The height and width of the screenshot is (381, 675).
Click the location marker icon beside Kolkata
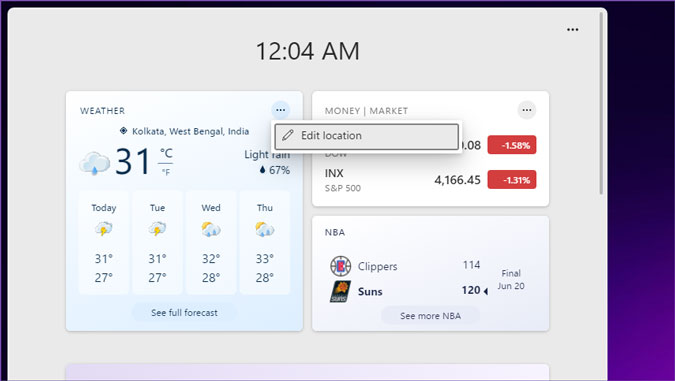click(x=124, y=131)
